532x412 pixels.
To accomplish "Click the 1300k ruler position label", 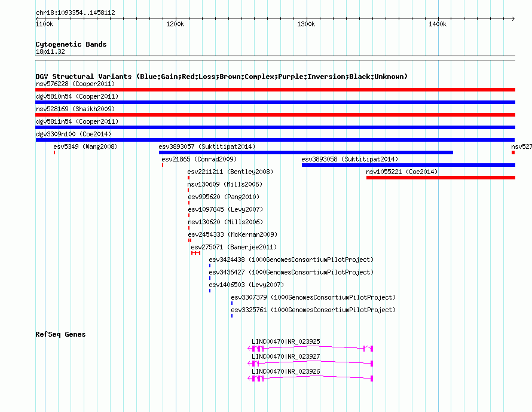I will click(x=306, y=24).
